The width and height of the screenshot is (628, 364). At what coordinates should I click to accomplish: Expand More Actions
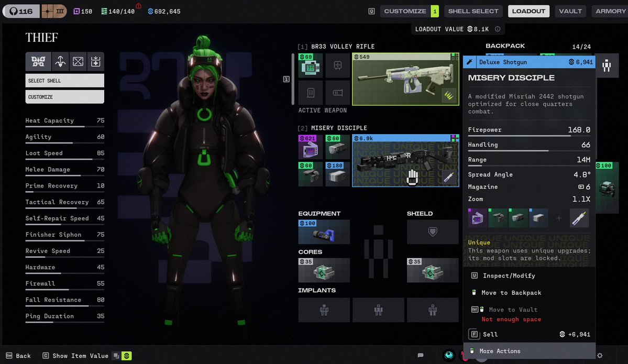pos(529,351)
